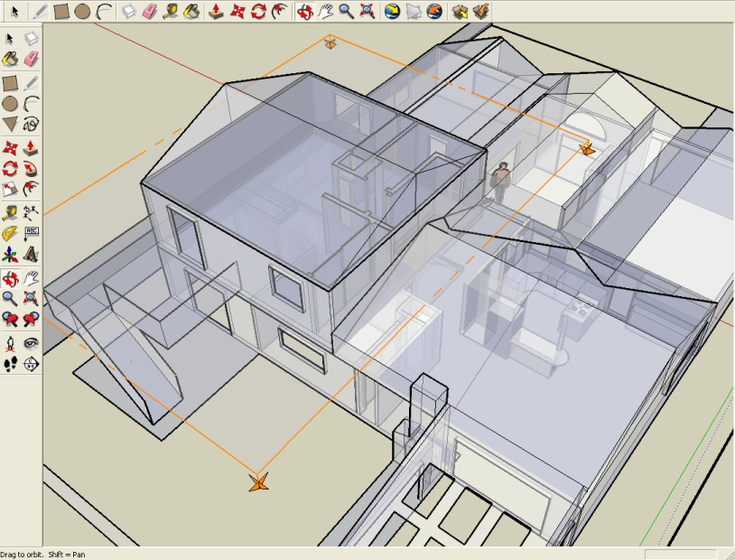The width and height of the screenshot is (735, 560).
Task: Select the Walk footprints tool
Action: pyautogui.click(x=10, y=364)
